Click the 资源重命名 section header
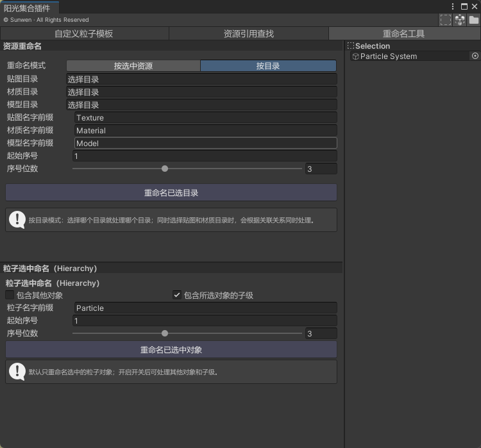 [171, 46]
